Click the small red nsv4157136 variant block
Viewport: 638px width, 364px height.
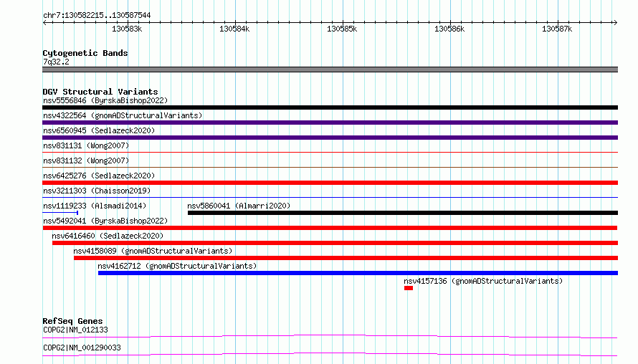(409, 288)
